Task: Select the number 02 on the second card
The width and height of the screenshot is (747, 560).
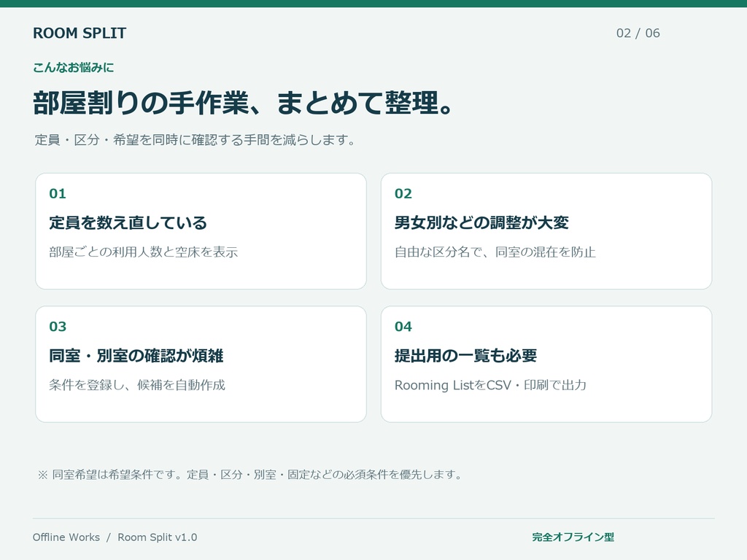Action: point(403,193)
